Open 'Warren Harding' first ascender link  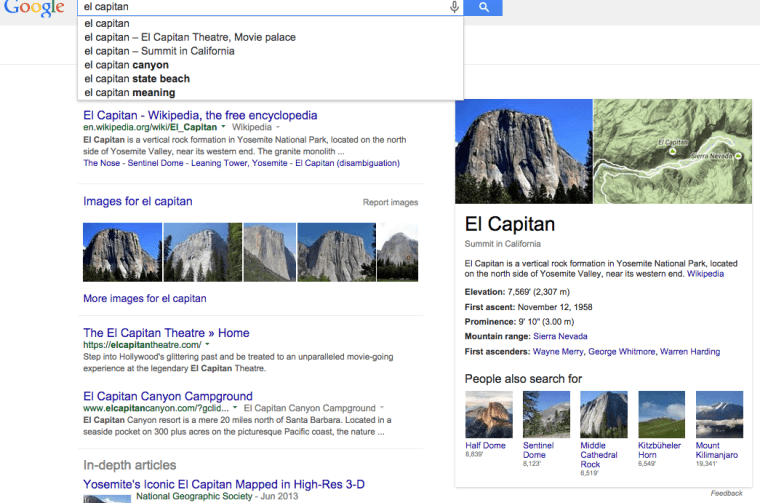690,352
